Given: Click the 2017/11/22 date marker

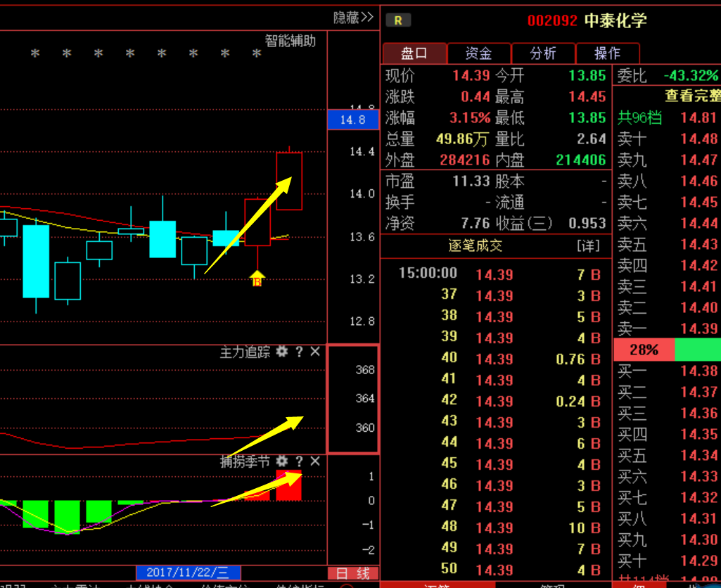Looking at the screenshot, I should tap(189, 573).
